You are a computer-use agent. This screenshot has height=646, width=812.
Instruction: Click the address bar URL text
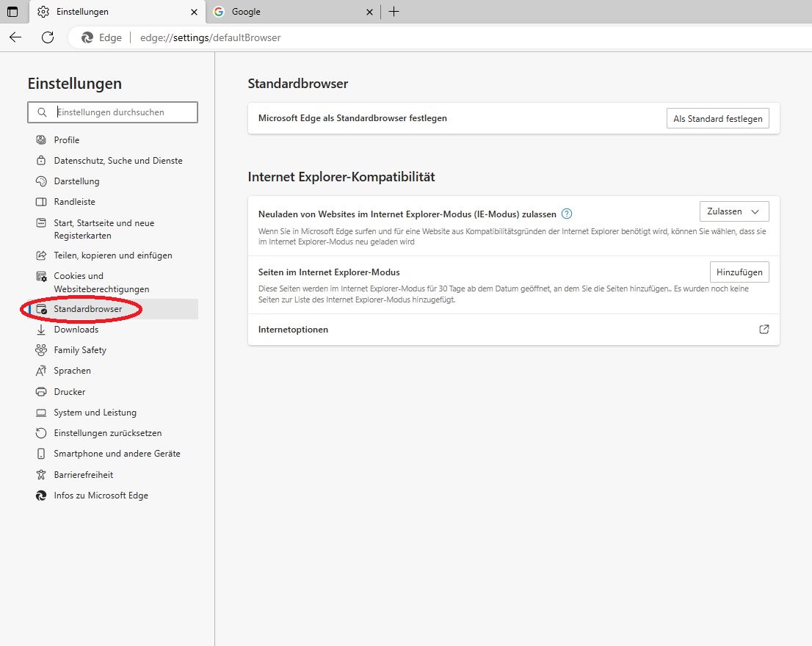click(x=210, y=37)
